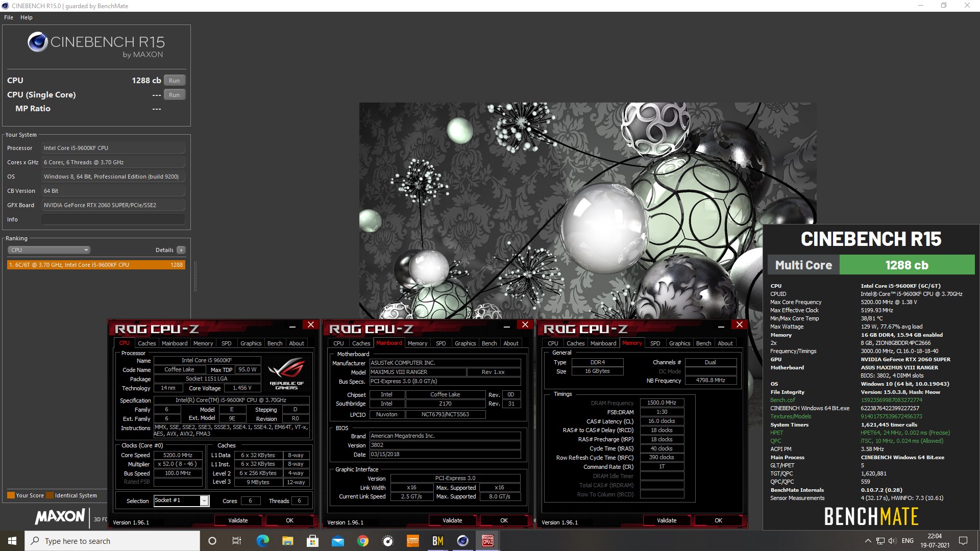Launch Microsoft Edge from taskbar
This screenshot has width=980, height=551.
point(262,541)
